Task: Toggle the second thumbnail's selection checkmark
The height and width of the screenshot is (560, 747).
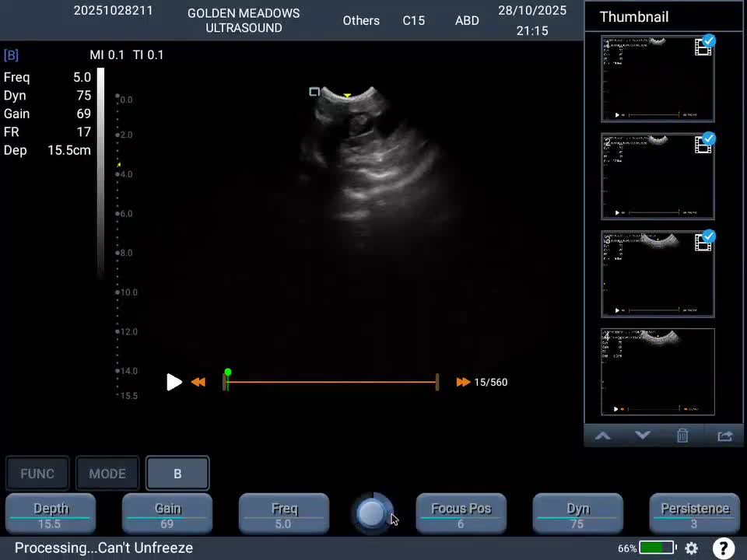Action: [709, 139]
